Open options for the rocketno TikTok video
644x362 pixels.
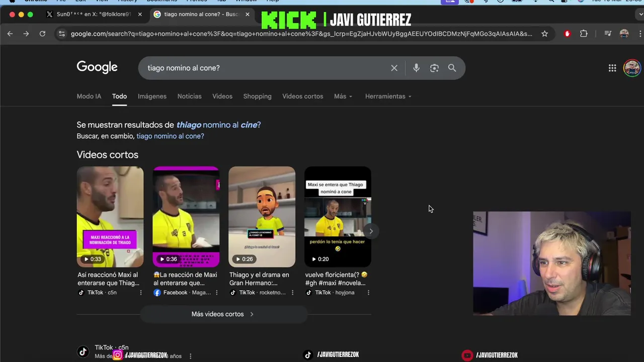tap(293, 293)
